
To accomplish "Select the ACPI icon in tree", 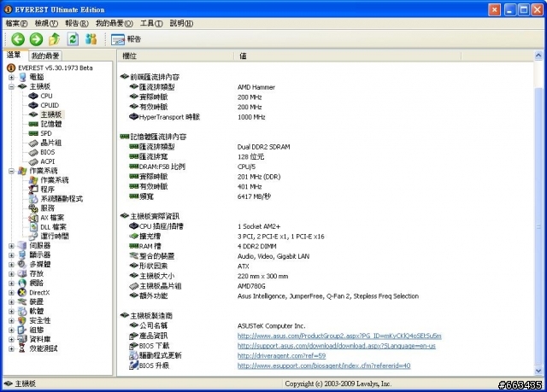I will click(x=33, y=161).
